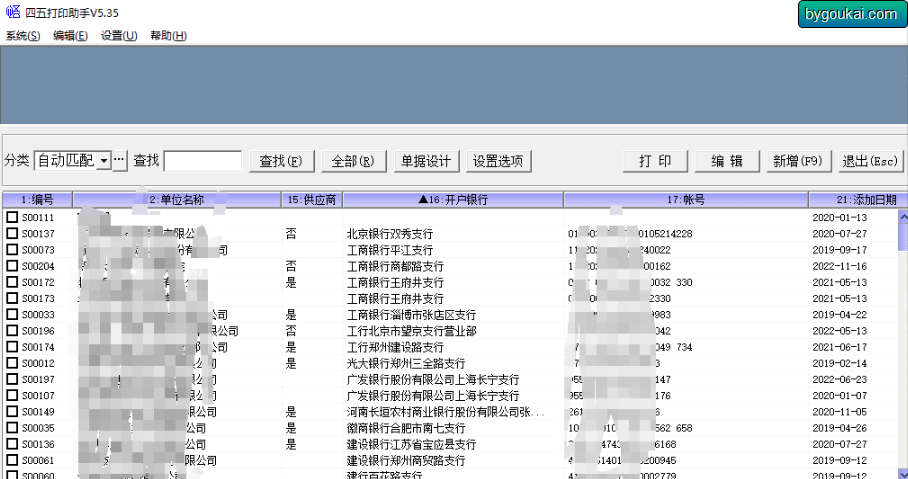Viewport: 908px width, 479px height.
Task: Sort by the 1:编号 column header
Action: [x=38, y=200]
